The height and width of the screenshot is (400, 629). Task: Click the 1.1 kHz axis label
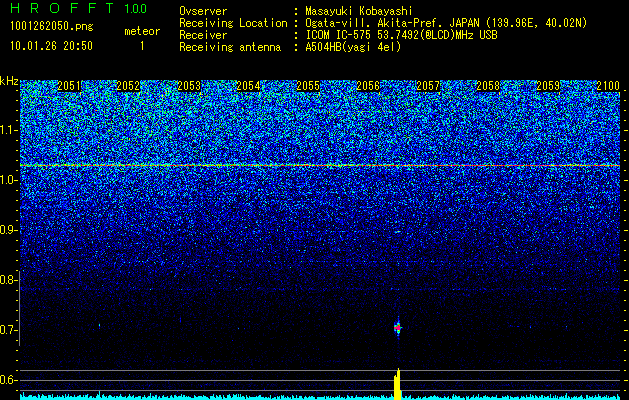[x=9, y=130]
